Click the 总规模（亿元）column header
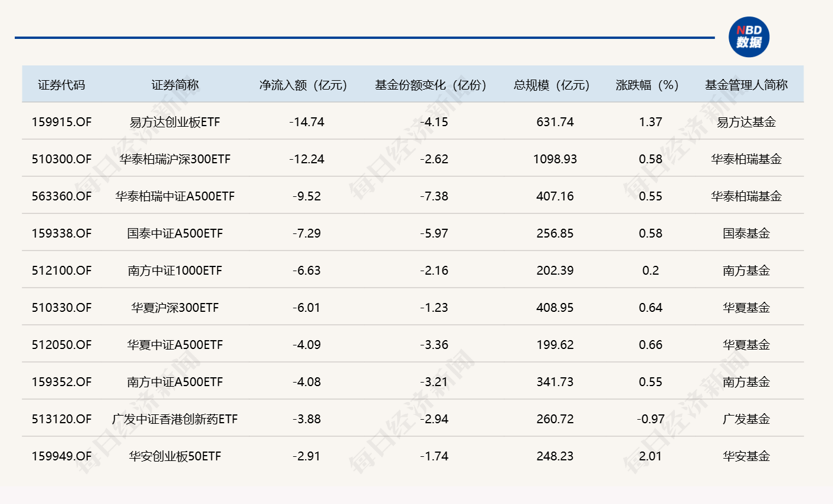 pos(555,85)
